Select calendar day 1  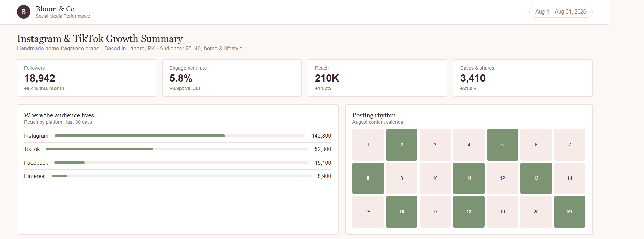coord(368,145)
